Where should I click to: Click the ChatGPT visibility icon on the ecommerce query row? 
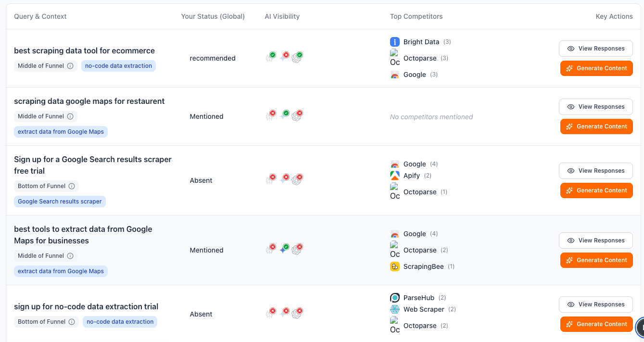(x=297, y=58)
